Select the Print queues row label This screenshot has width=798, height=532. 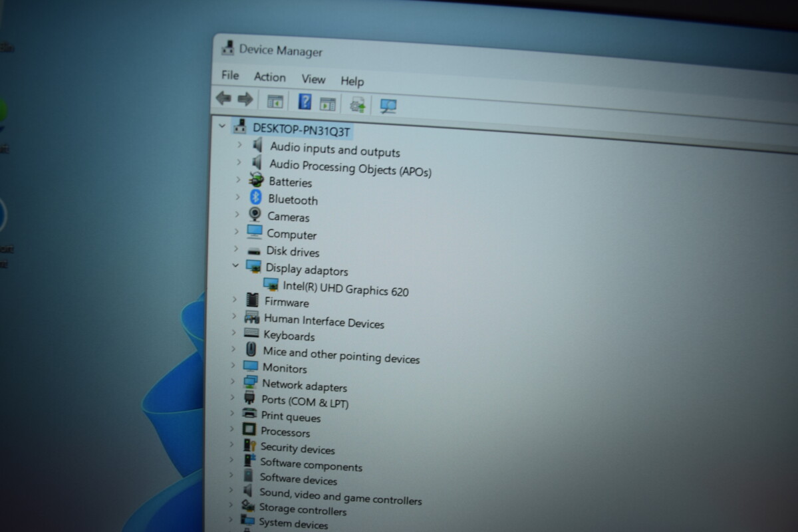pos(291,416)
